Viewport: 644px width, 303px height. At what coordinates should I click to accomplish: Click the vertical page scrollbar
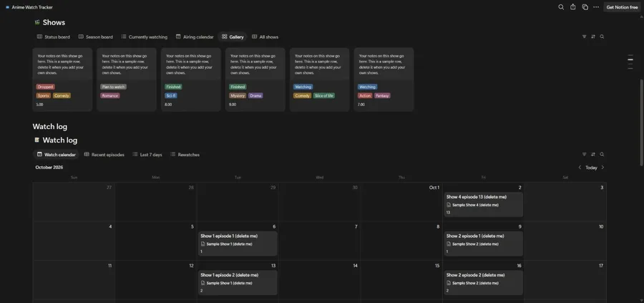(x=642, y=123)
